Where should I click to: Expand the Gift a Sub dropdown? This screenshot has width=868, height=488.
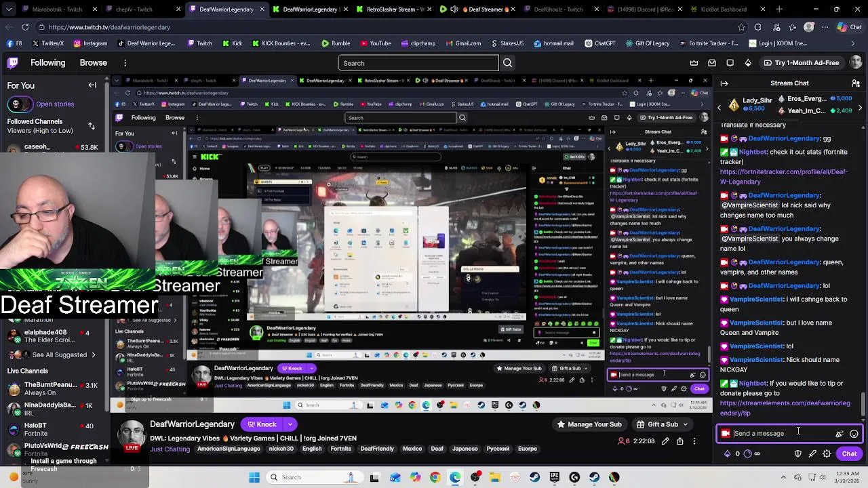click(662, 424)
